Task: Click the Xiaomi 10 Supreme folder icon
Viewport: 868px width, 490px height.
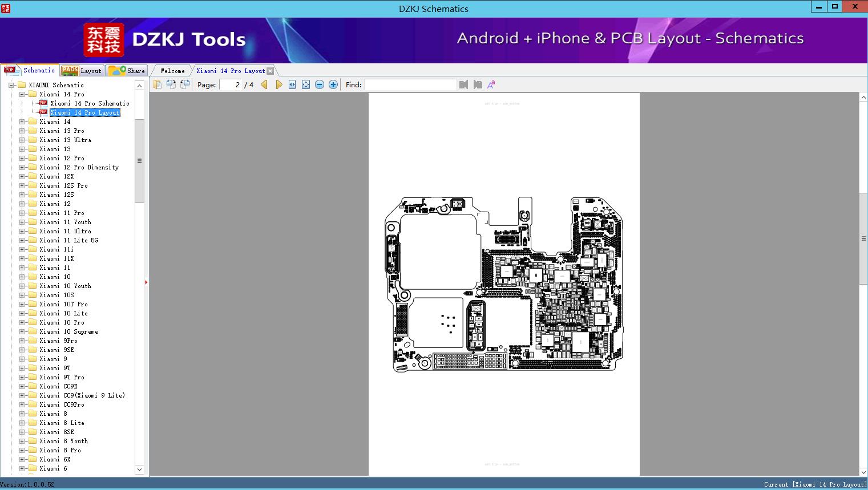Action: pos(33,331)
